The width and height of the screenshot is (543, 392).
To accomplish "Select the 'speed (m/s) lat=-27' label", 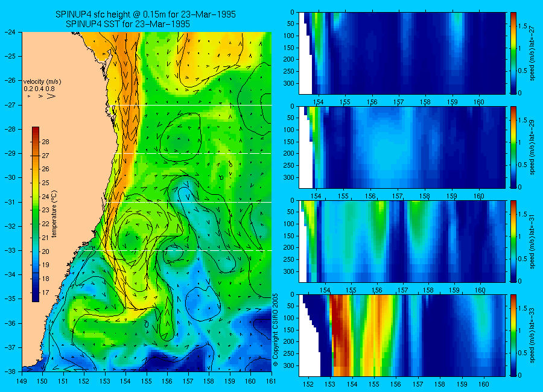I will (532, 53).
